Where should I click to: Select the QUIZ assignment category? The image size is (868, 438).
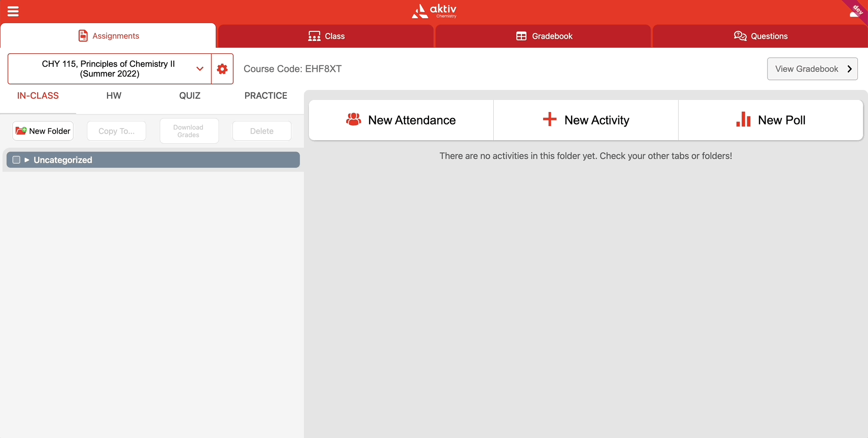190,95
